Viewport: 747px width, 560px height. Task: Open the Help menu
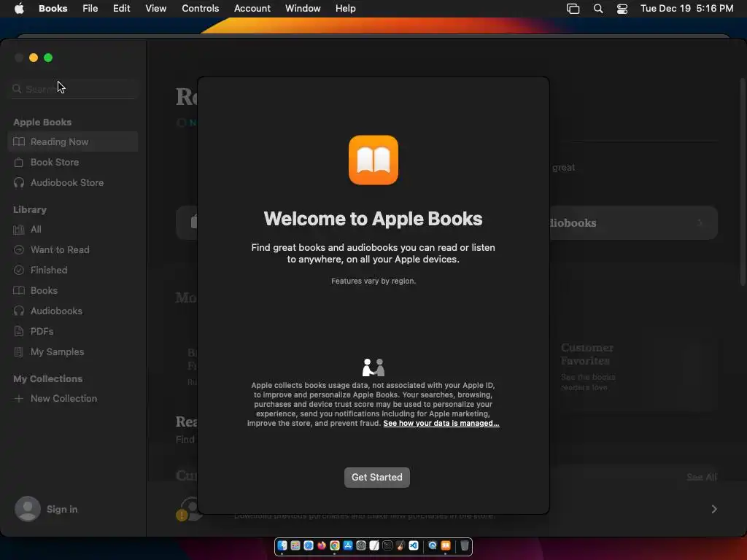(x=345, y=8)
